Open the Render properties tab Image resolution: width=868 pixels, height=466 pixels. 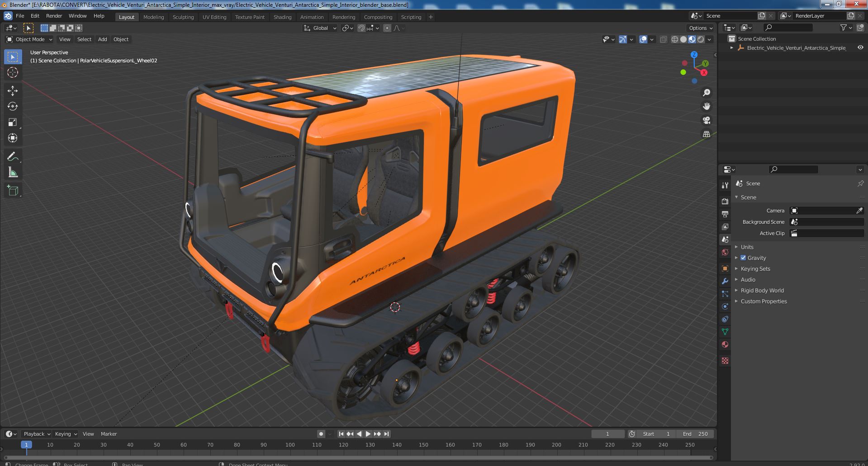coord(725,201)
